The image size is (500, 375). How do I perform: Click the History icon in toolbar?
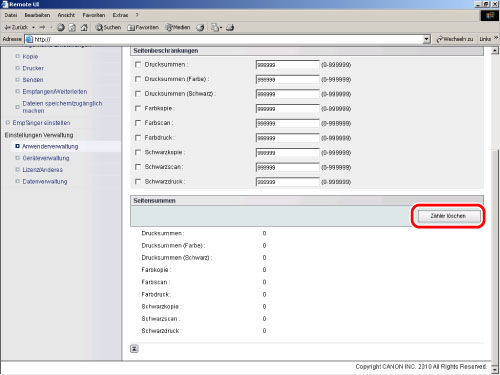coord(200,28)
